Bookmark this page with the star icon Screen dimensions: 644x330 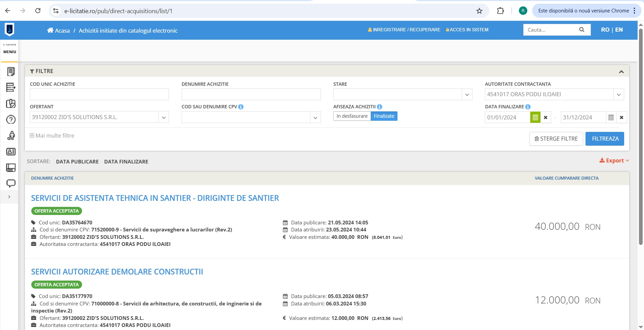click(x=479, y=11)
